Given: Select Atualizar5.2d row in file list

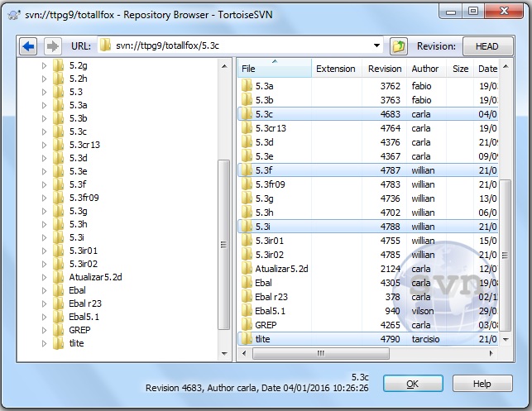Looking at the screenshot, I should click(368, 269).
